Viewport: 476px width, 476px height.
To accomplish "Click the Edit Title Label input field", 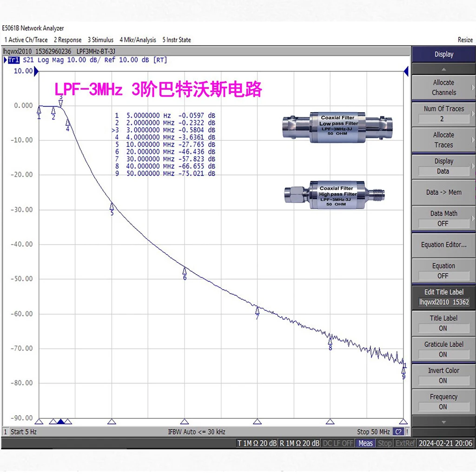I will tap(443, 302).
